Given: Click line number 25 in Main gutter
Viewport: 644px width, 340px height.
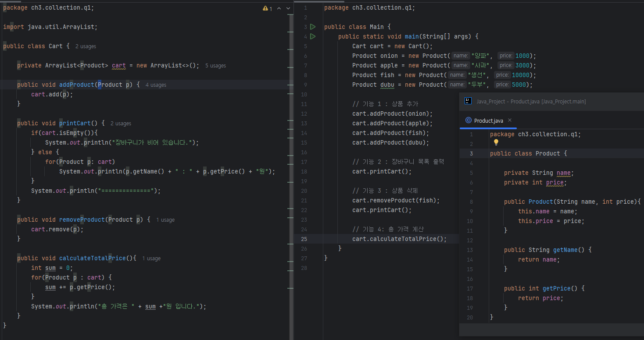Looking at the screenshot, I should (304, 239).
